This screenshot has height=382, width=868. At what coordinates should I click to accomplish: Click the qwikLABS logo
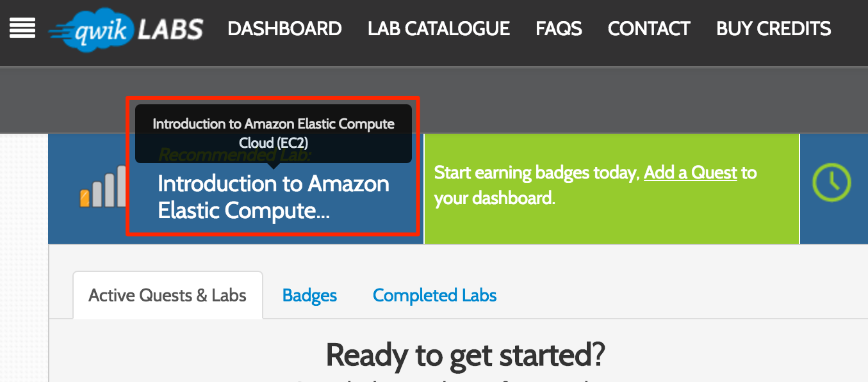[127, 29]
